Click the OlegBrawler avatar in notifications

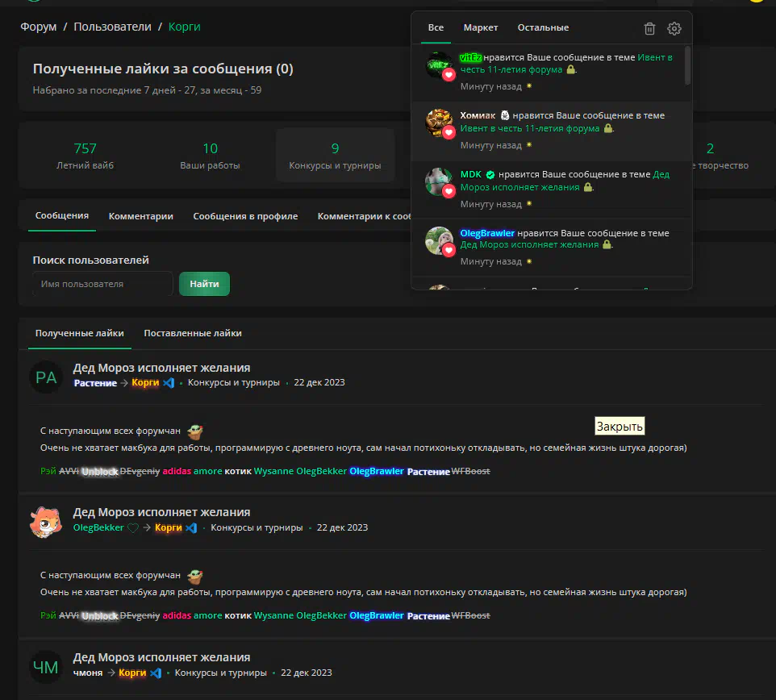(439, 240)
